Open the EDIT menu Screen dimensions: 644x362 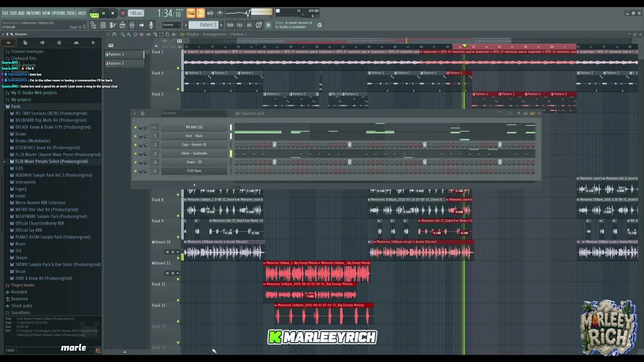pos(13,13)
